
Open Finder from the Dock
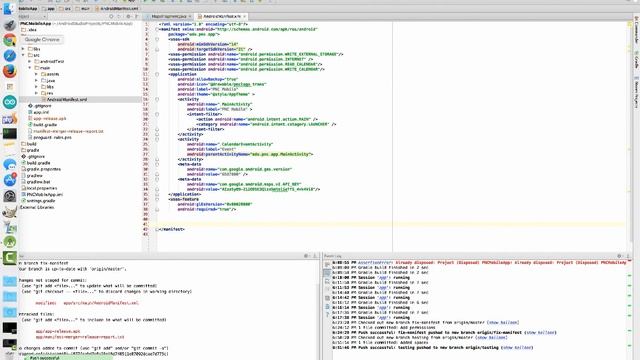point(9,8)
